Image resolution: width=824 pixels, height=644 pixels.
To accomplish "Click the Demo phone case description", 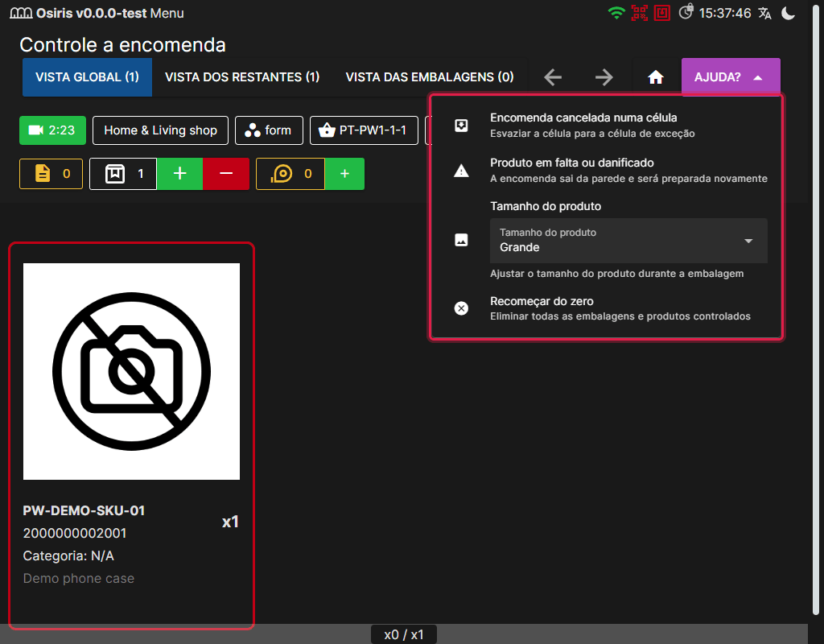I will [79, 578].
